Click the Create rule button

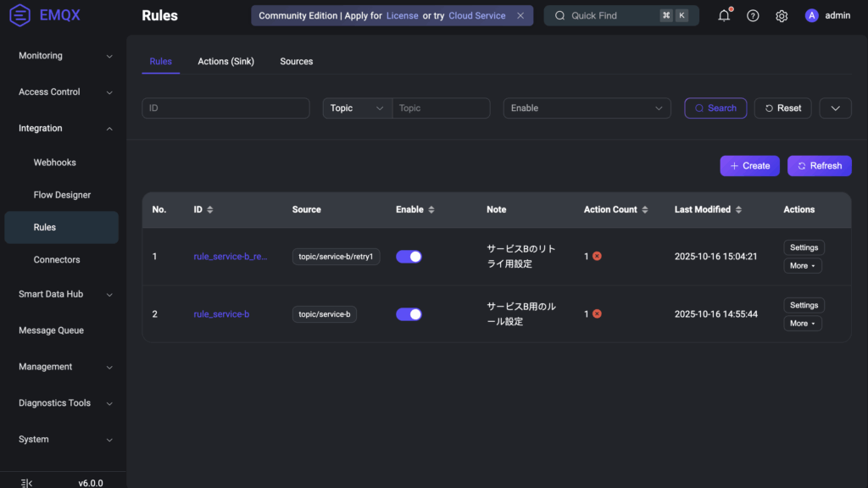click(749, 166)
